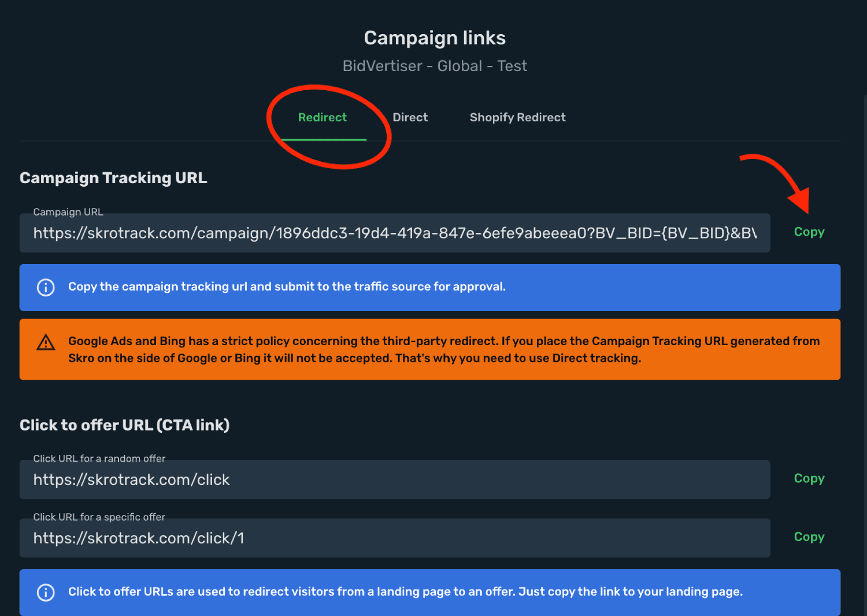Click info icon in campaign tracking notice
Screen dimensions: 867x616
click(x=46, y=287)
